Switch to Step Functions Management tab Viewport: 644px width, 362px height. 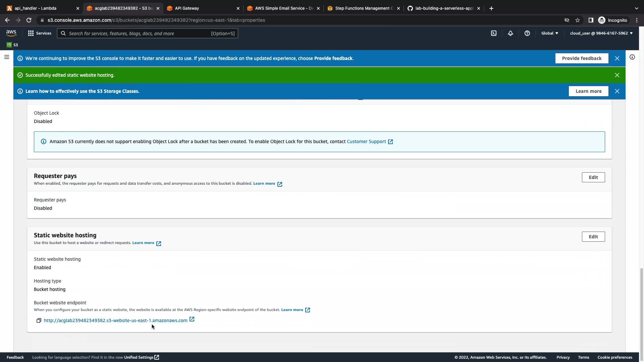[362, 8]
